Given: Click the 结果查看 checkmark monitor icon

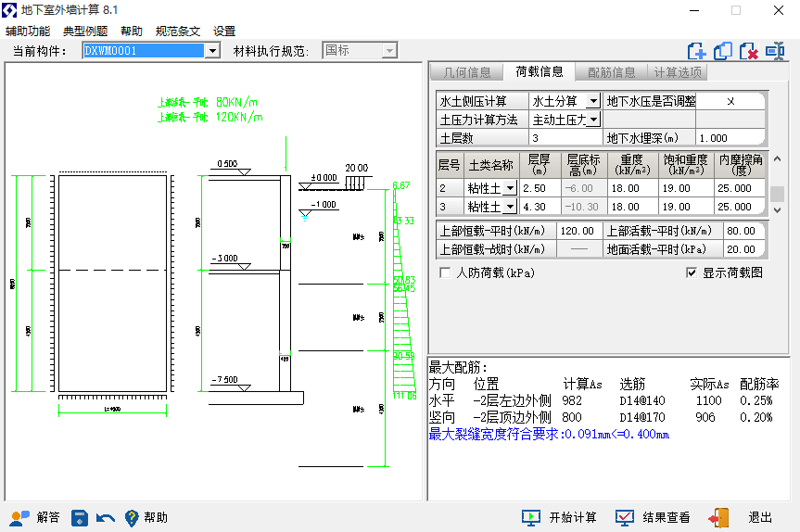Looking at the screenshot, I should pyautogui.click(x=625, y=518).
